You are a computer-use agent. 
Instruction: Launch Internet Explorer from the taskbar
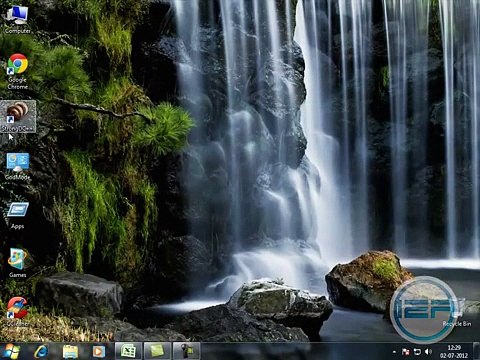(41, 351)
